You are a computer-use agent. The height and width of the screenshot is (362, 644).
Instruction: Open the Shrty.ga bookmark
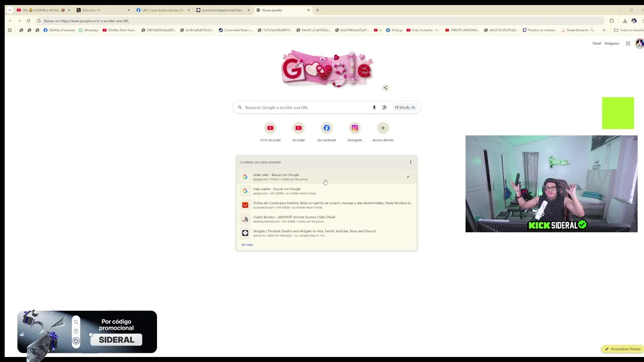tap(394, 30)
